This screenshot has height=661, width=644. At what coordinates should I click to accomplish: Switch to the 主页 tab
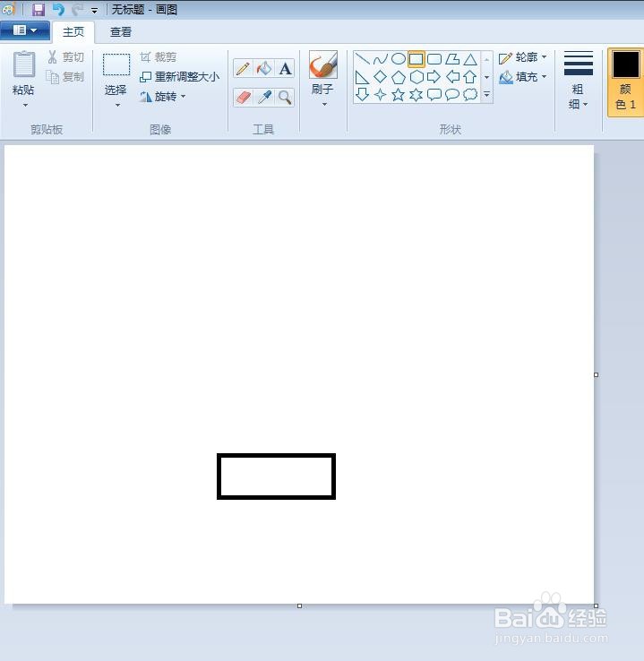(x=73, y=32)
